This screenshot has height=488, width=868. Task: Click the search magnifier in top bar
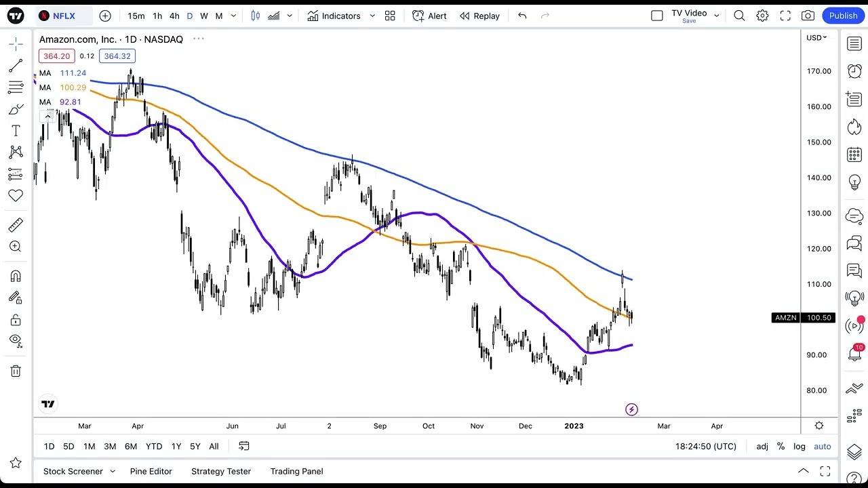[x=740, y=16]
